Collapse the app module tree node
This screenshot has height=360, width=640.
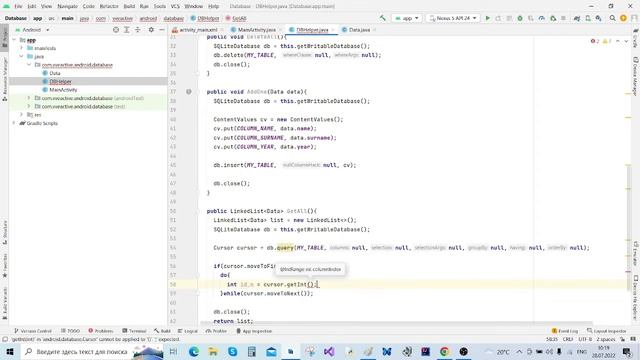pyautogui.click(x=14, y=40)
